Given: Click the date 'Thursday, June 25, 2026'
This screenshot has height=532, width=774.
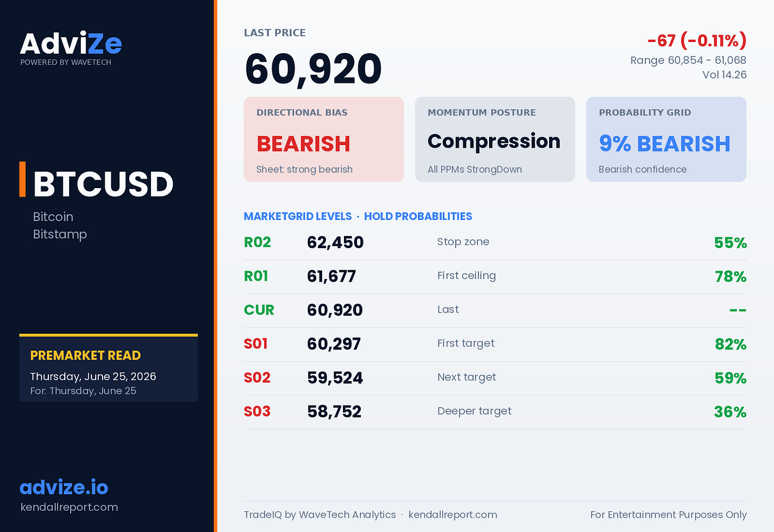Looking at the screenshot, I should coord(93,376).
